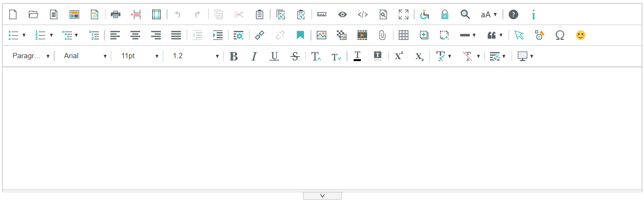This screenshot has height=202, width=644.
Task: Toggle underline formatting
Action: [x=274, y=56]
